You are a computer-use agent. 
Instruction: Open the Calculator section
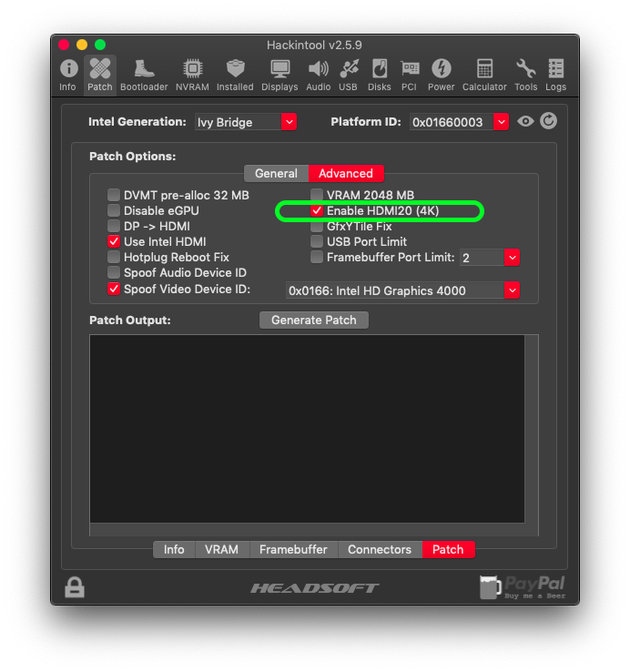pos(484,75)
